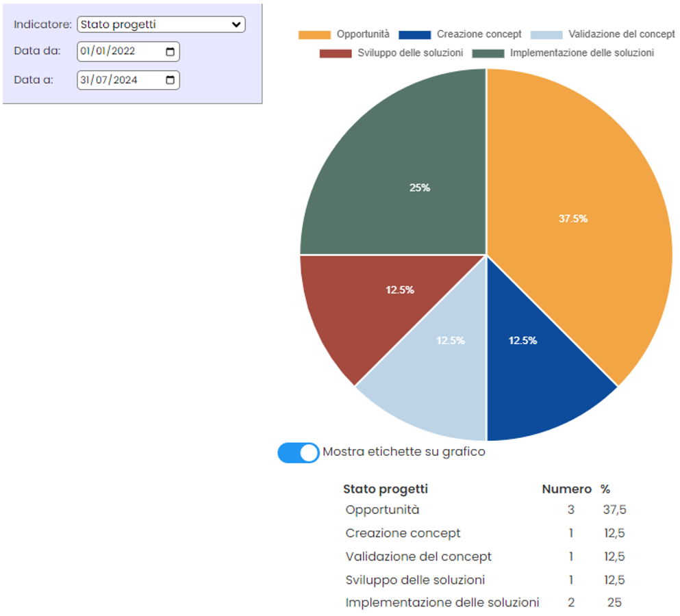Click Implementazione delle soluzioni table row label

tap(442, 602)
